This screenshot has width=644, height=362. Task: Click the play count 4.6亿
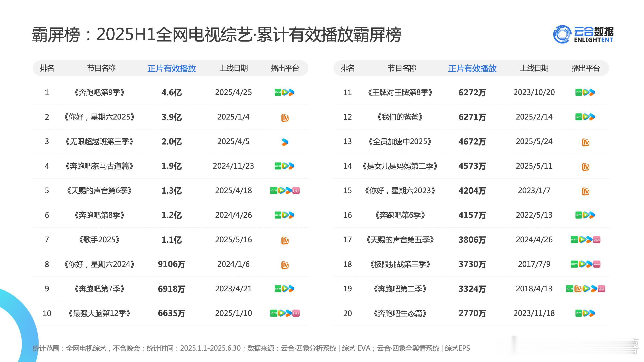coord(171,93)
